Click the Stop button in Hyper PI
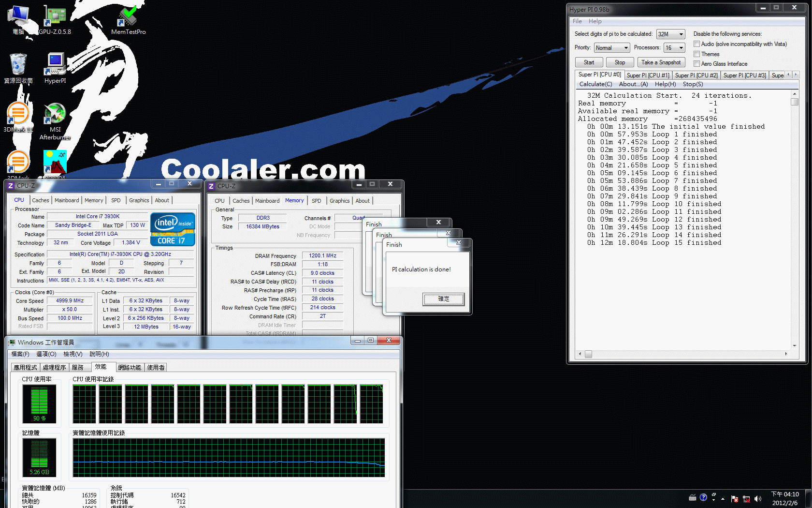 click(620, 62)
